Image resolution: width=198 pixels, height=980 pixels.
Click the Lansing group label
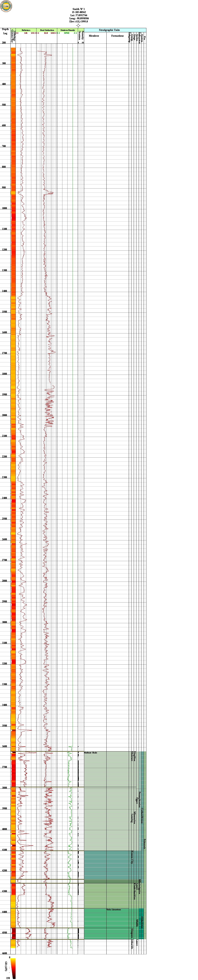(132, 818)
